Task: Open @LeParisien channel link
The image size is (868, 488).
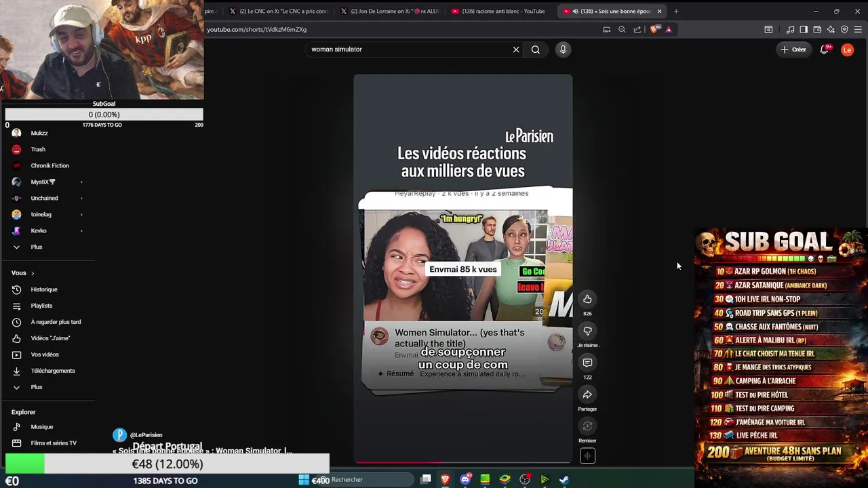Action: (x=146, y=434)
